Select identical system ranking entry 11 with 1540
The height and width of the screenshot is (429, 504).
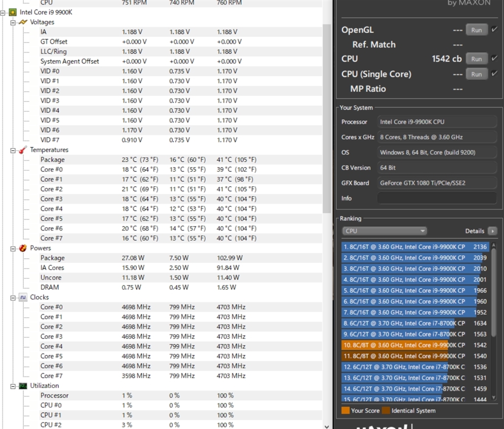point(415,356)
